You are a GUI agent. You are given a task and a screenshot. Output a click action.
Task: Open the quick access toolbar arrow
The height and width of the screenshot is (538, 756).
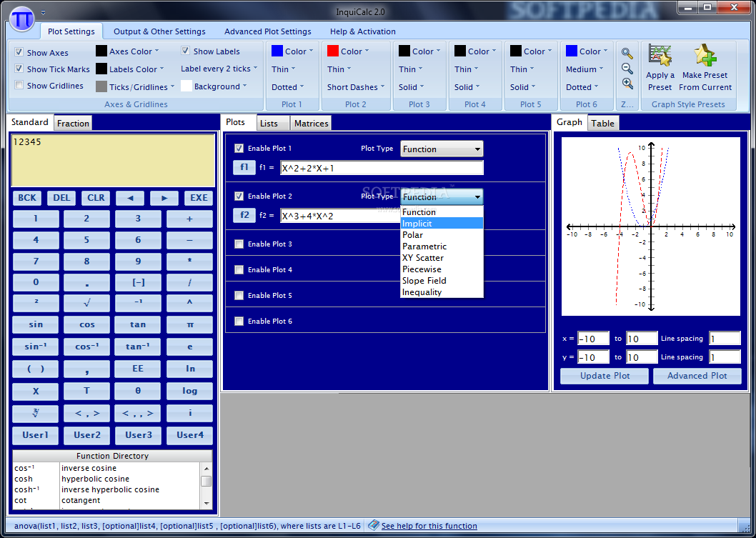point(44,13)
